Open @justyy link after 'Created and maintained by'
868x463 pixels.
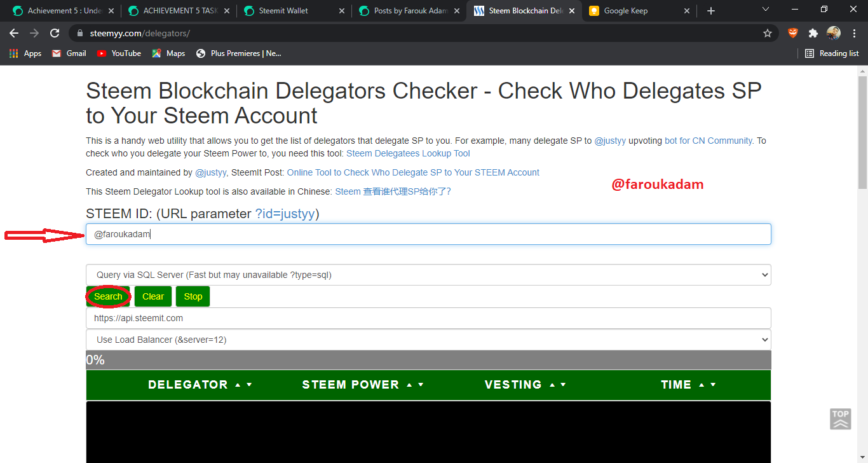[210, 172]
